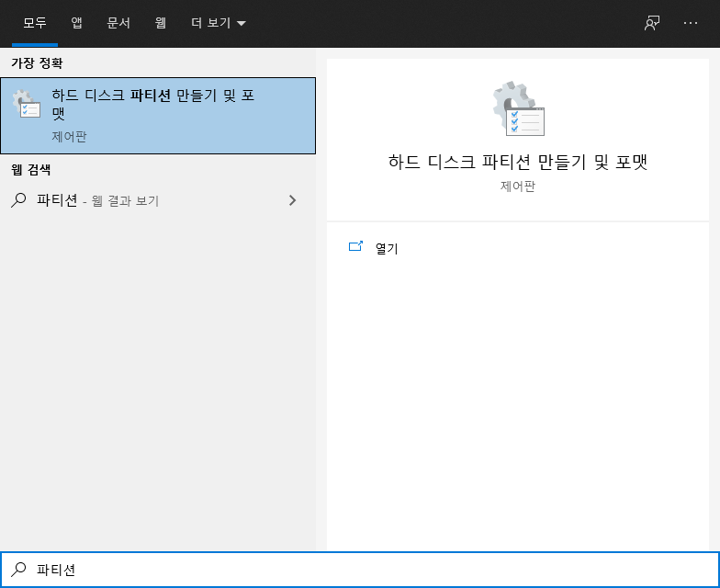Select 하드 디스크 파티션 만들기 및 포맷 result
The width and height of the screenshot is (720, 588).
pos(158,116)
